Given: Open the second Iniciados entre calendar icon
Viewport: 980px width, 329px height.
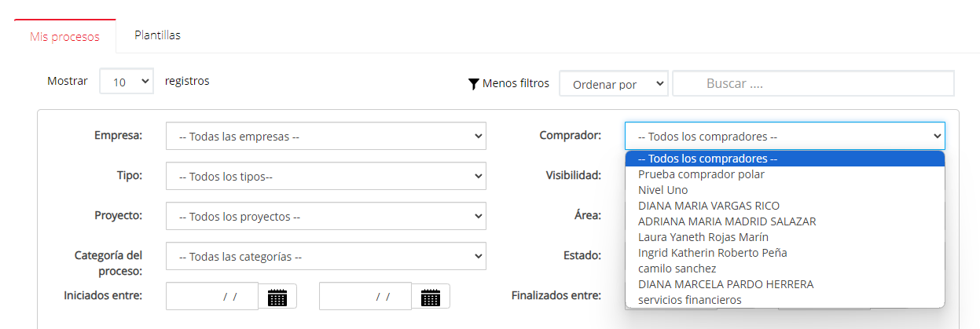Looking at the screenshot, I should tap(430, 297).
